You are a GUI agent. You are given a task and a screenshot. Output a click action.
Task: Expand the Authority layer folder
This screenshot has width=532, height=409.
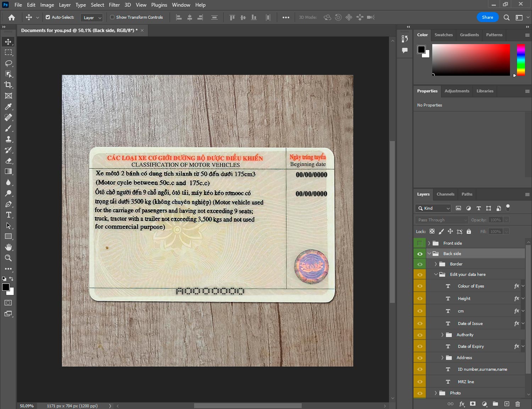click(x=442, y=335)
